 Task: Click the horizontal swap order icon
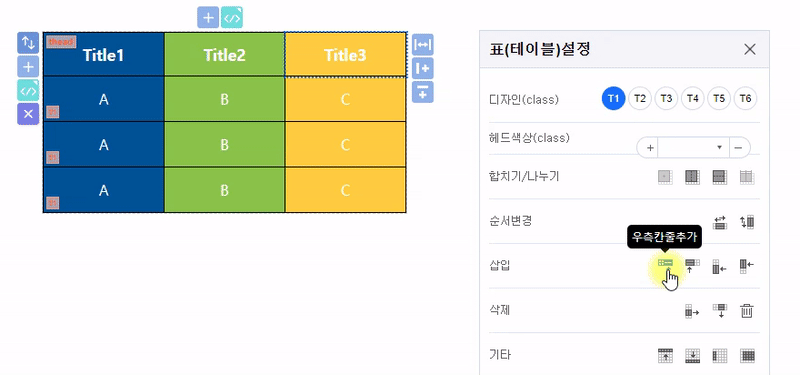pyautogui.click(x=719, y=222)
